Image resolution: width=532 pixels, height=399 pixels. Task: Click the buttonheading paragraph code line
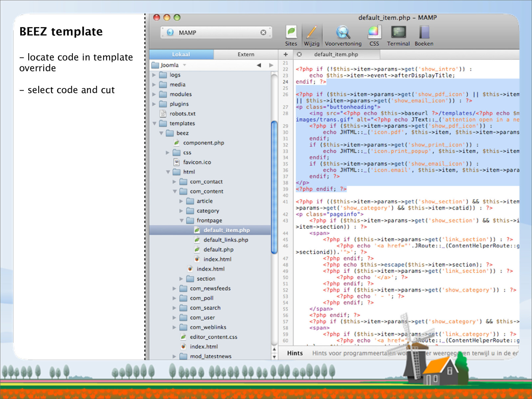338,107
